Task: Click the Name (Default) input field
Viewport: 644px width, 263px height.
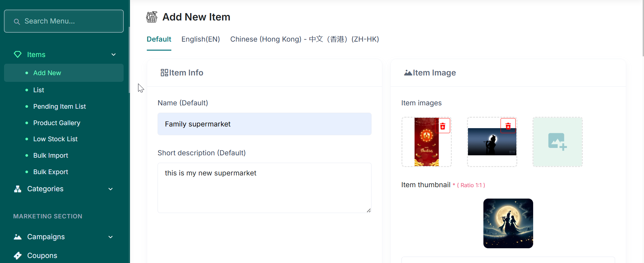Action: coord(264,124)
